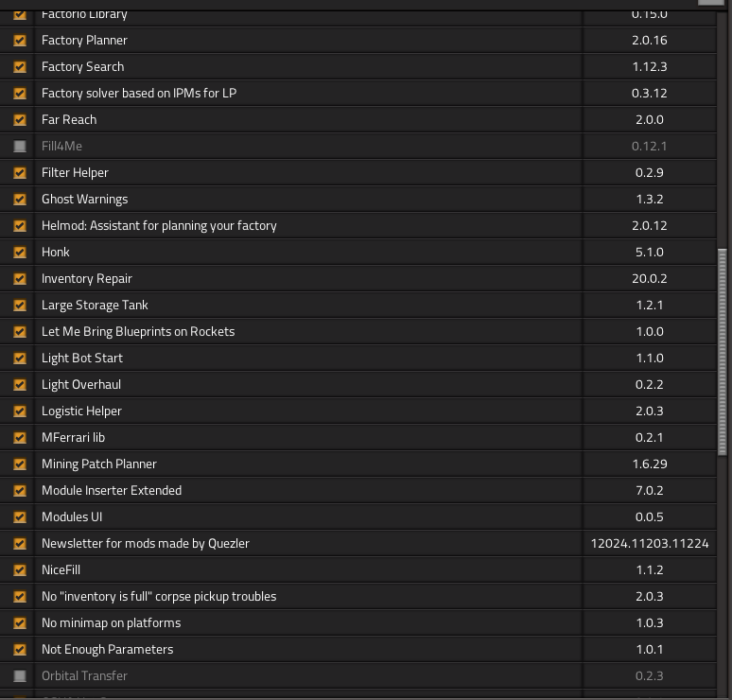The image size is (732, 700).
Task: Uncheck the Inventory Repair checkbox
Action: [x=20, y=279]
